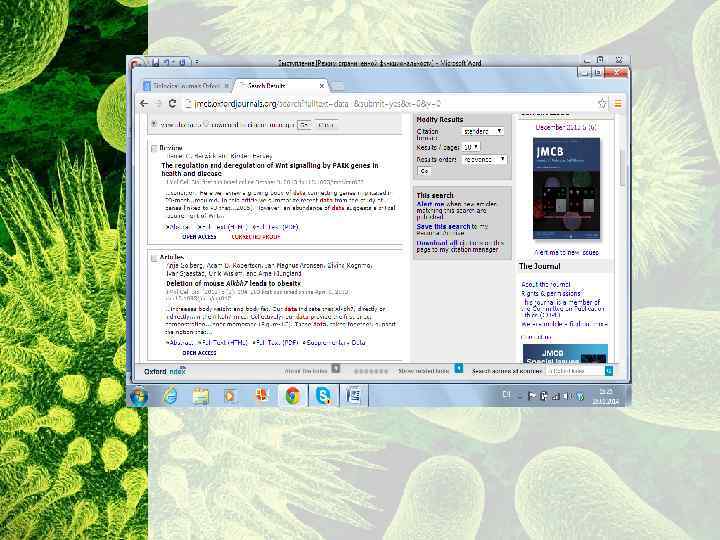Screen dimensions: 720x540
Task: Open Skype from the taskbar
Action: click(323, 395)
